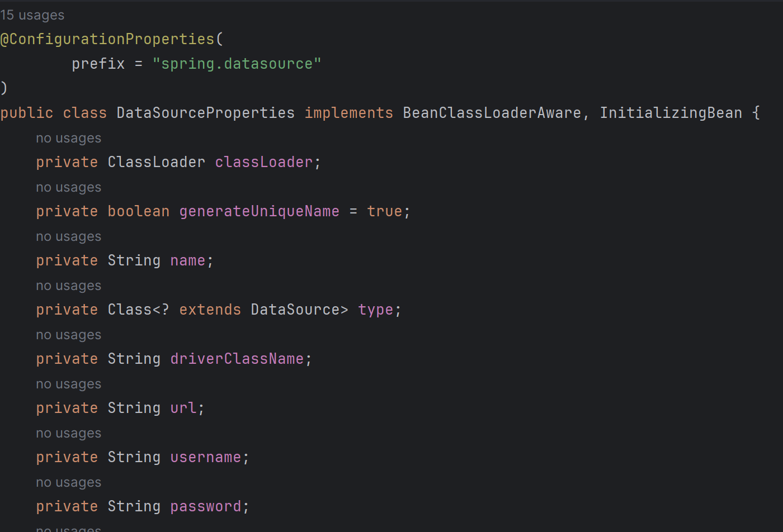Click the "spring.datasource" string value

coord(237,64)
